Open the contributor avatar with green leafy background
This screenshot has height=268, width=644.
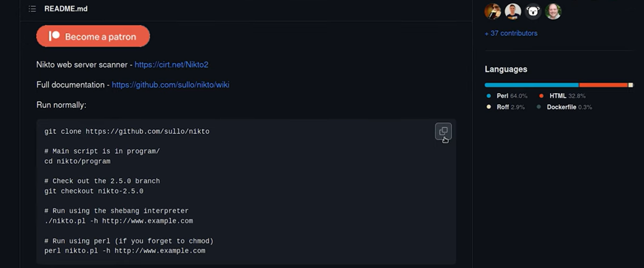553,11
